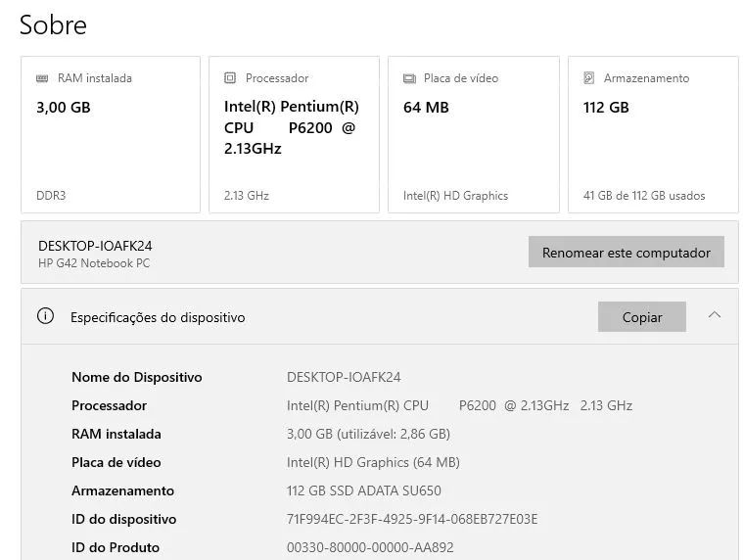Click the Processador label in the specs list

click(109, 405)
